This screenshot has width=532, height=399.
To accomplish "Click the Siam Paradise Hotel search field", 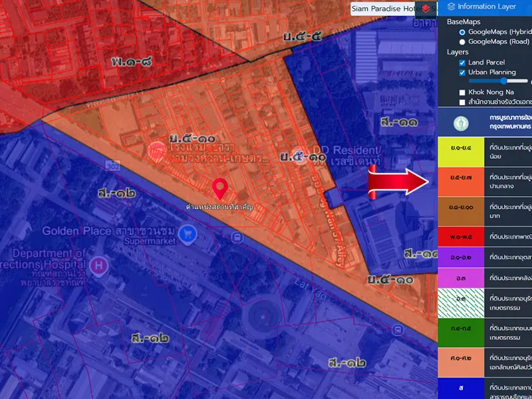I will point(384,9).
